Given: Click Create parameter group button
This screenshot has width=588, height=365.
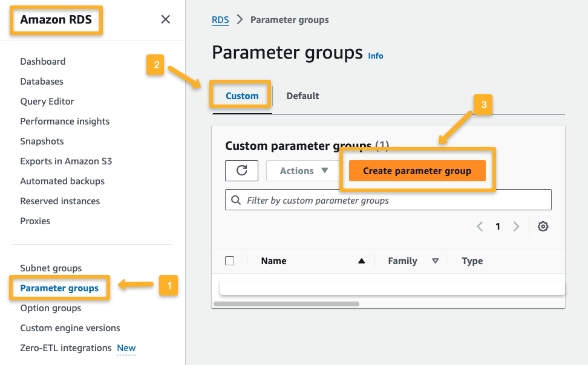Looking at the screenshot, I should pyautogui.click(x=417, y=170).
